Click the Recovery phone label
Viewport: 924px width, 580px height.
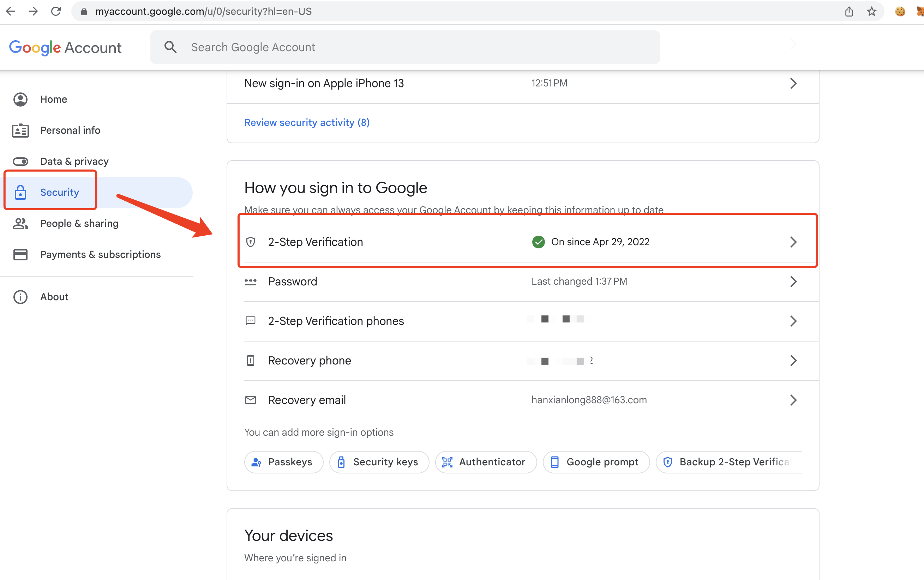click(310, 361)
